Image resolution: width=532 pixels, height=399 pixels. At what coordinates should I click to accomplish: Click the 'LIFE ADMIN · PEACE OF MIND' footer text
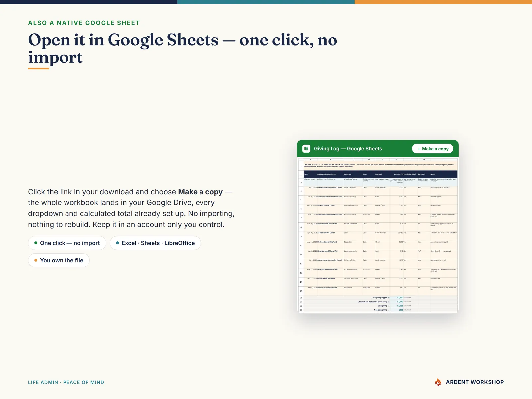[66, 382]
